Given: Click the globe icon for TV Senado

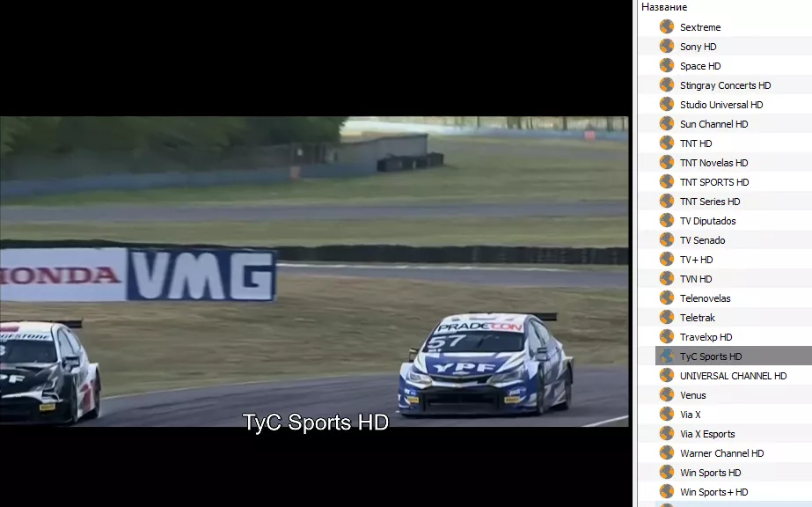Looking at the screenshot, I should coord(667,239).
